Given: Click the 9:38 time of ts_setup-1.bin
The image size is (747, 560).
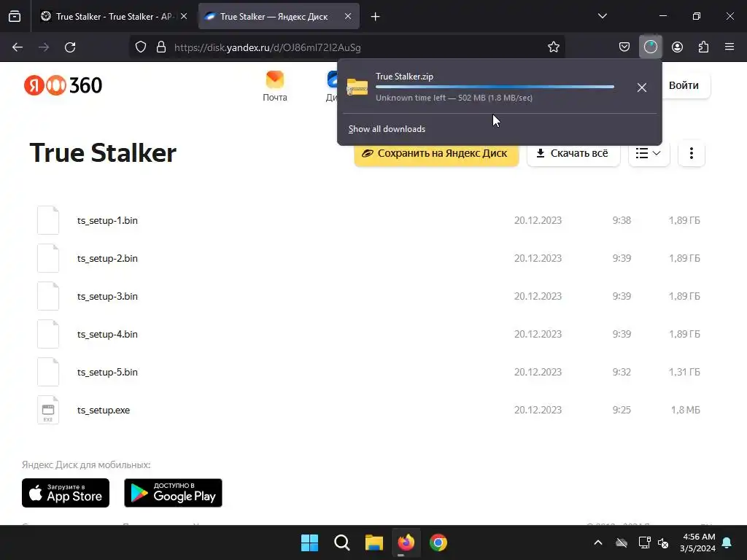Looking at the screenshot, I should click(622, 220).
